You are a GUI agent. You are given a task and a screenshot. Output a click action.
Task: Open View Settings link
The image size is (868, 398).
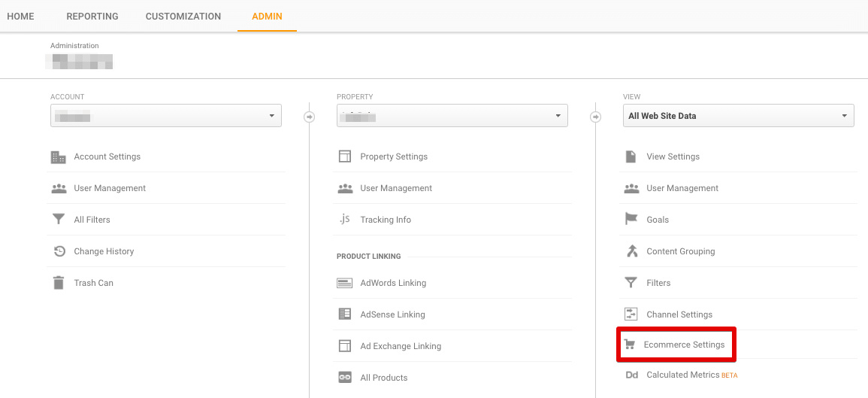tap(673, 157)
